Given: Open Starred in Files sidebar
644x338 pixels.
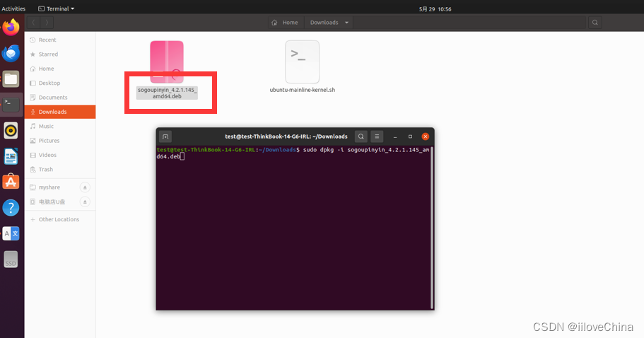Looking at the screenshot, I should coord(60,54).
